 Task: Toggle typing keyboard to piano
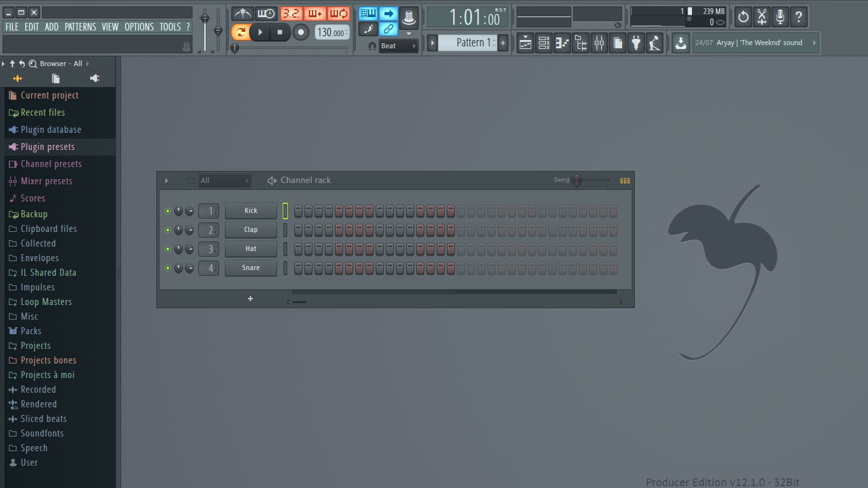tap(368, 13)
